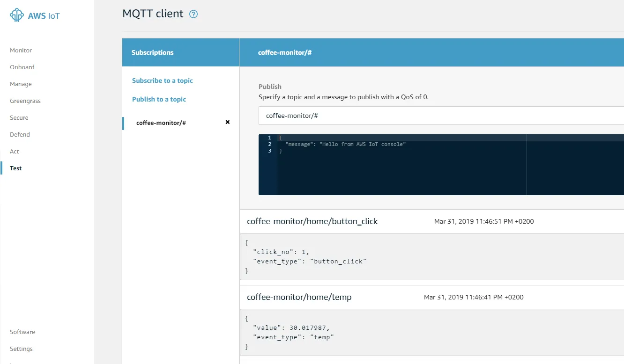The width and height of the screenshot is (624, 364).
Task: Select Test in the sidebar
Action: 15,168
